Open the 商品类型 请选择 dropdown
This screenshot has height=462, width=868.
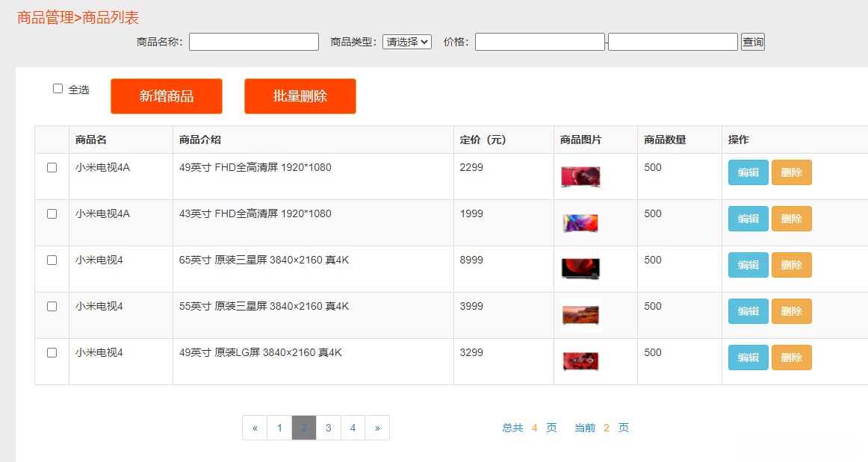tap(407, 42)
